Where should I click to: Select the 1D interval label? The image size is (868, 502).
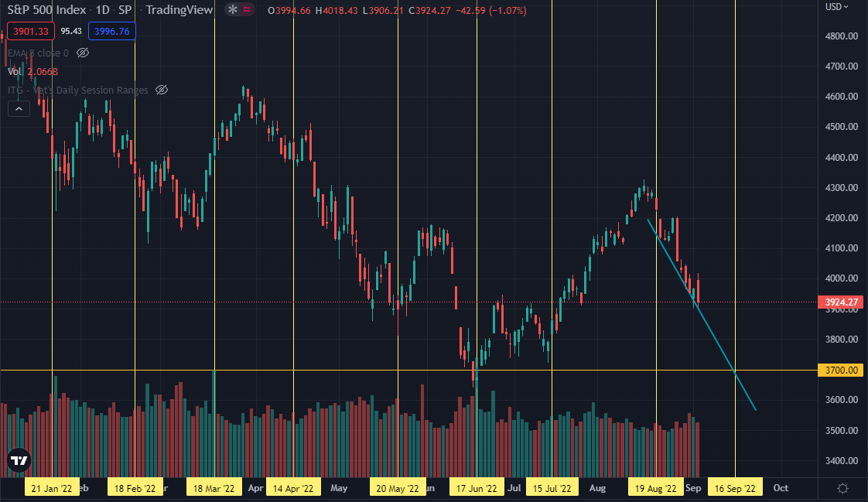tap(102, 10)
